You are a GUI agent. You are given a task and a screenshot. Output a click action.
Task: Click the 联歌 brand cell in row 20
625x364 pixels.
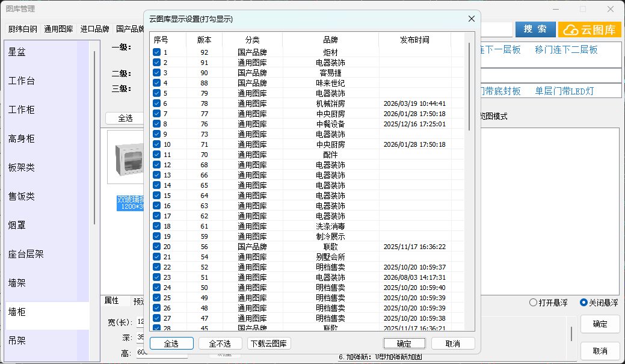(330, 247)
